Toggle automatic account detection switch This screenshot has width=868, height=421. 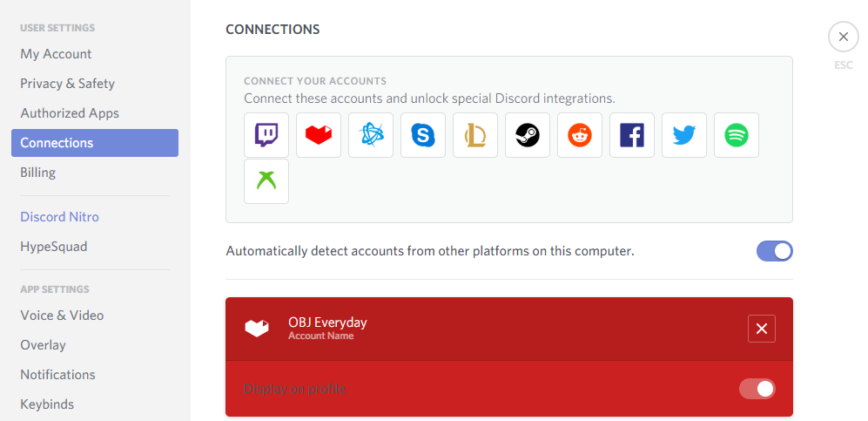point(774,251)
